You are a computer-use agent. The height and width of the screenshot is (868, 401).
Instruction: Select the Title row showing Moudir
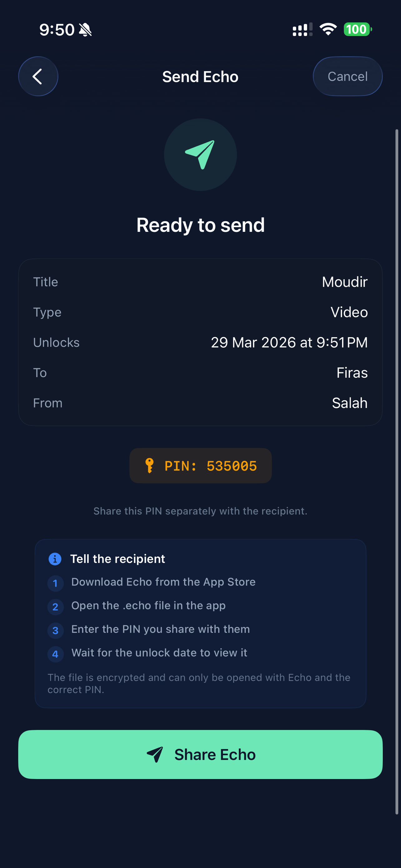(x=200, y=282)
